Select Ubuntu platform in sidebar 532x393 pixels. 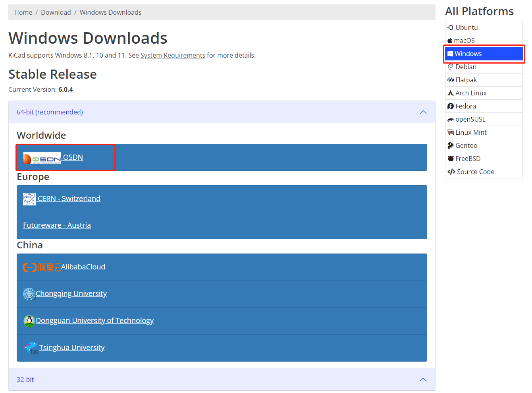[x=484, y=27]
